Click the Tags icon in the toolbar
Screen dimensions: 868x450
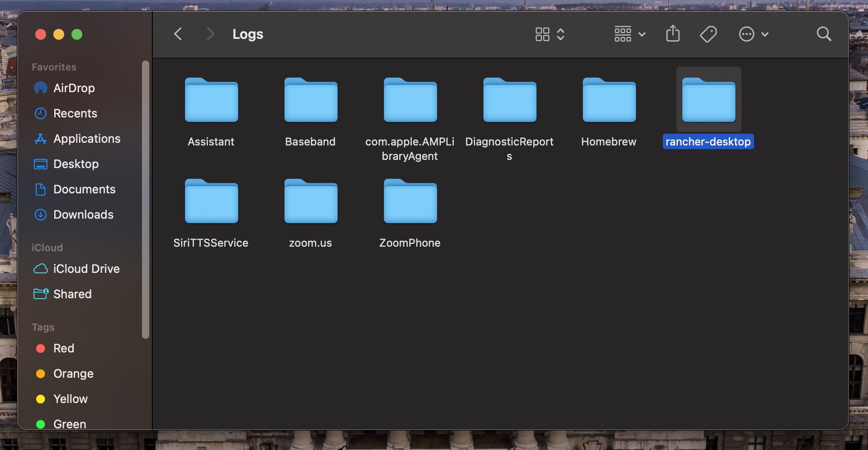point(708,34)
